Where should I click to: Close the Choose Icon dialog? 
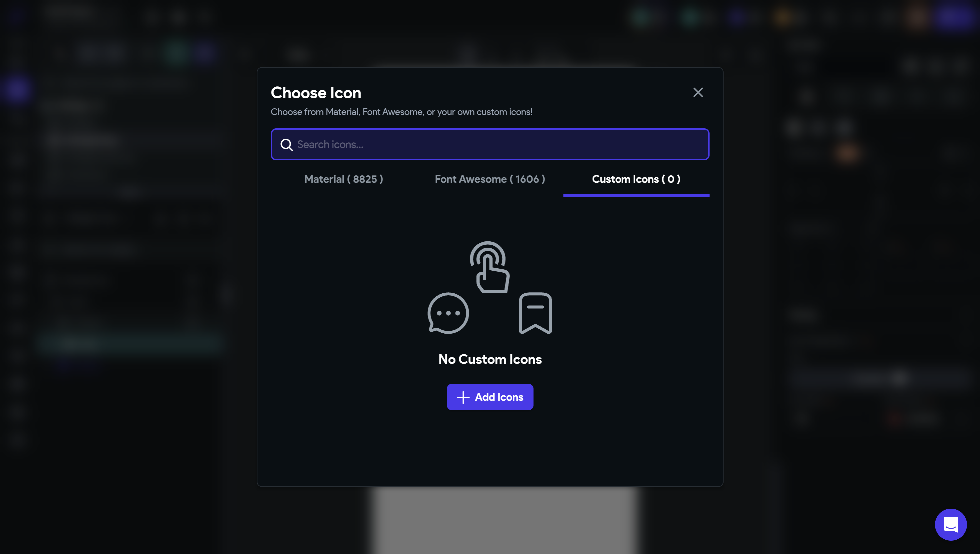click(x=698, y=92)
